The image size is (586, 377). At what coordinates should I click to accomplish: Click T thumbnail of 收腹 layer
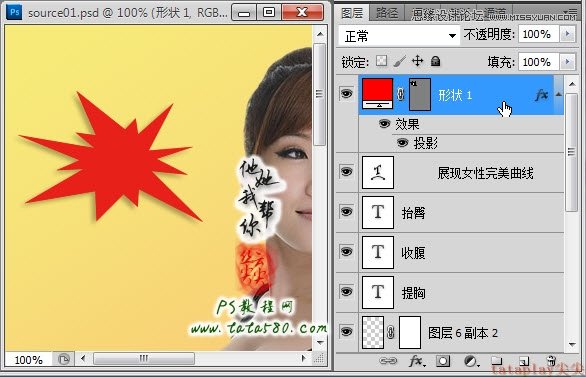[x=377, y=252]
